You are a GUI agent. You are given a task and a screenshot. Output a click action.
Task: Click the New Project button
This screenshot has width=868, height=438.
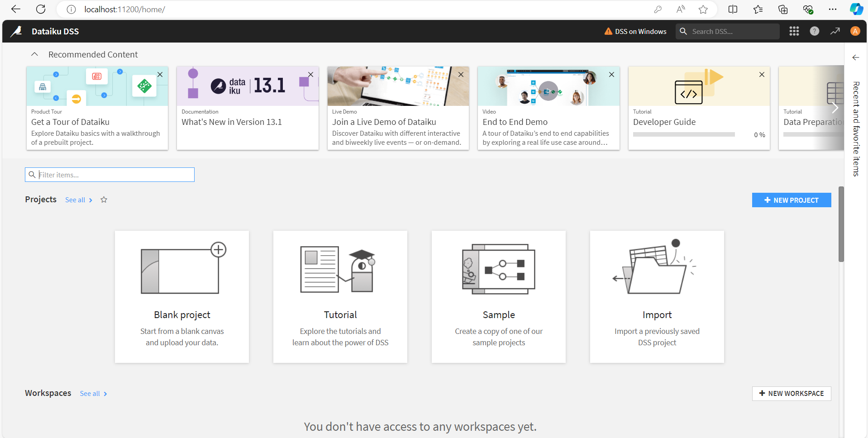[791, 200]
